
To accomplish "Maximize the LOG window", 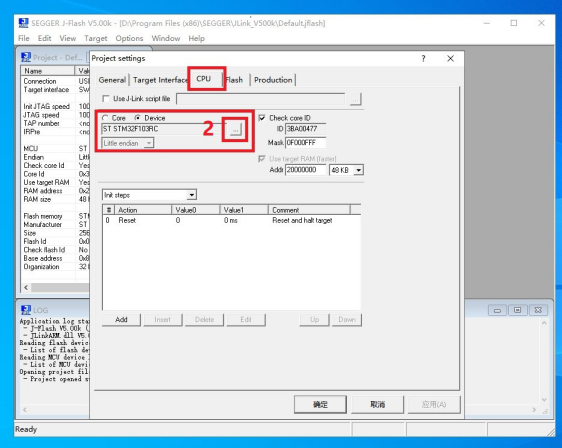I will [517, 310].
